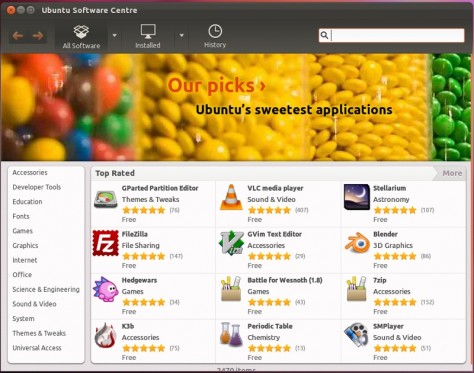Open the All Software view
The image size is (474, 373).
(81, 37)
